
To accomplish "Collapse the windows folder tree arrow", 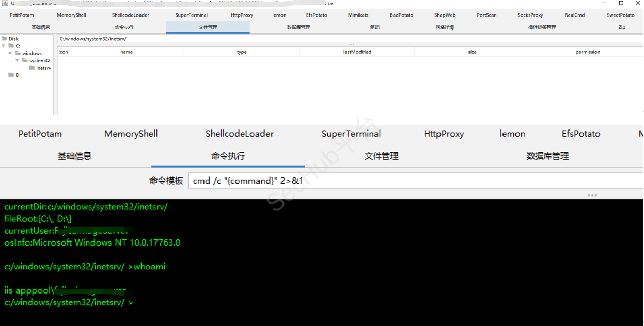I will click(10, 53).
